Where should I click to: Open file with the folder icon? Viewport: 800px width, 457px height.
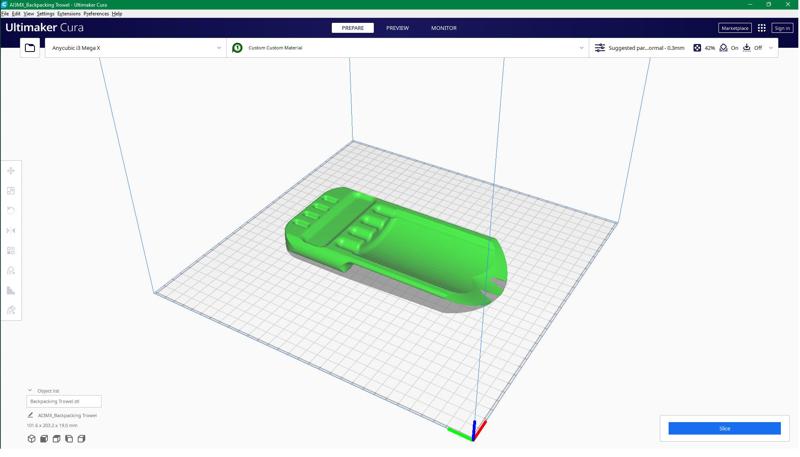pyautogui.click(x=30, y=48)
